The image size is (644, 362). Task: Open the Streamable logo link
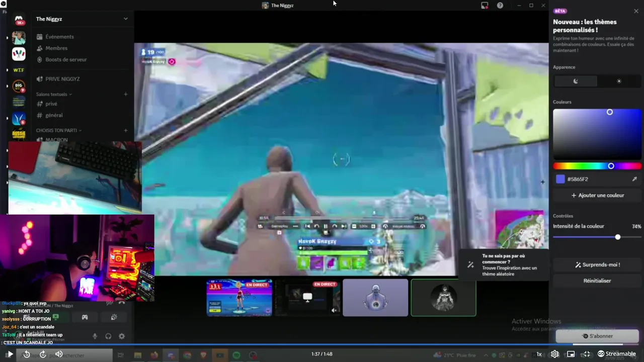[616, 354]
